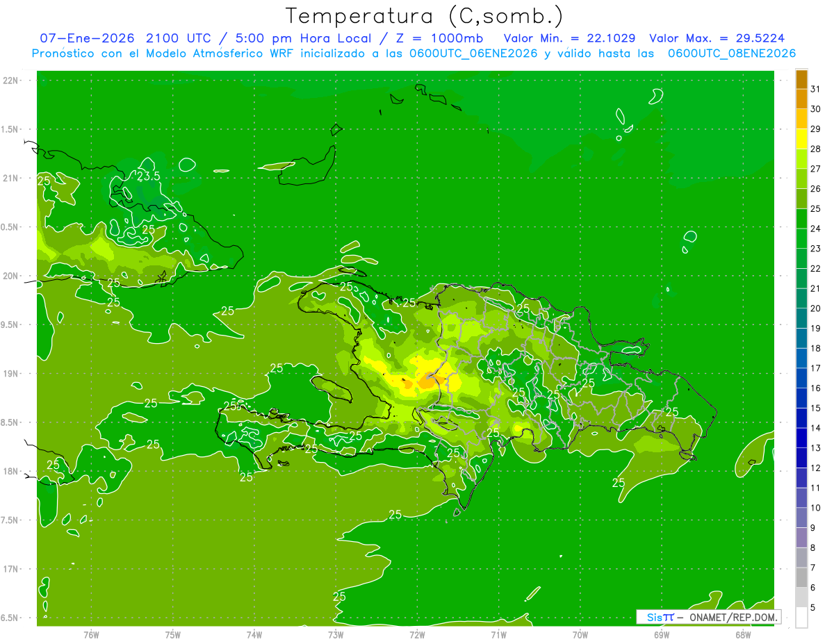Click the "76W" longitude axis label
Image resolution: width=834 pixels, height=644 pixels.
pos(91,634)
